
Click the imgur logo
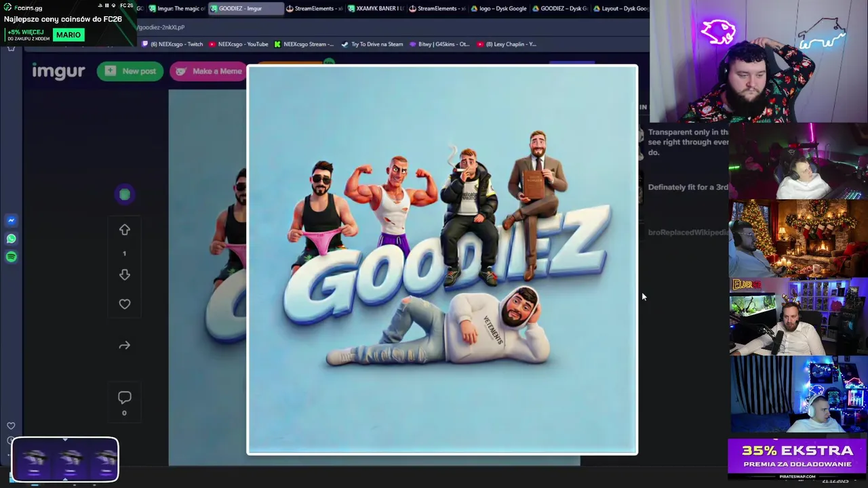point(58,70)
